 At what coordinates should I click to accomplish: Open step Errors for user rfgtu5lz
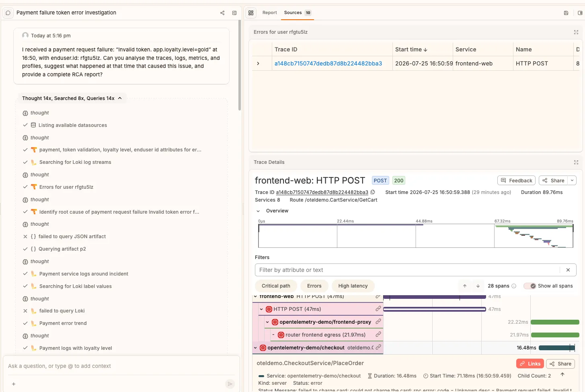tap(66, 187)
